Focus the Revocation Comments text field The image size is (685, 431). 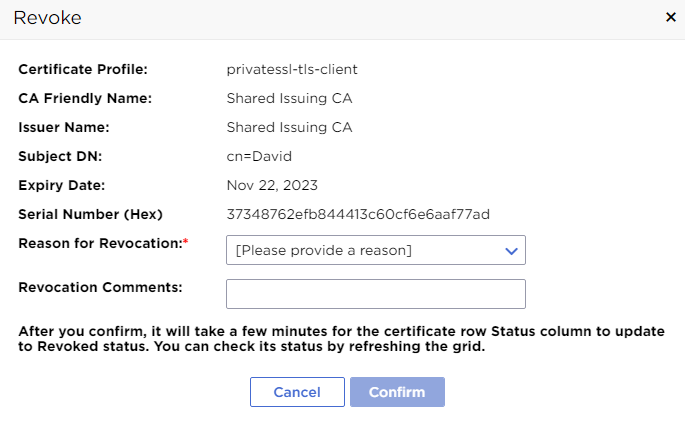(375, 294)
